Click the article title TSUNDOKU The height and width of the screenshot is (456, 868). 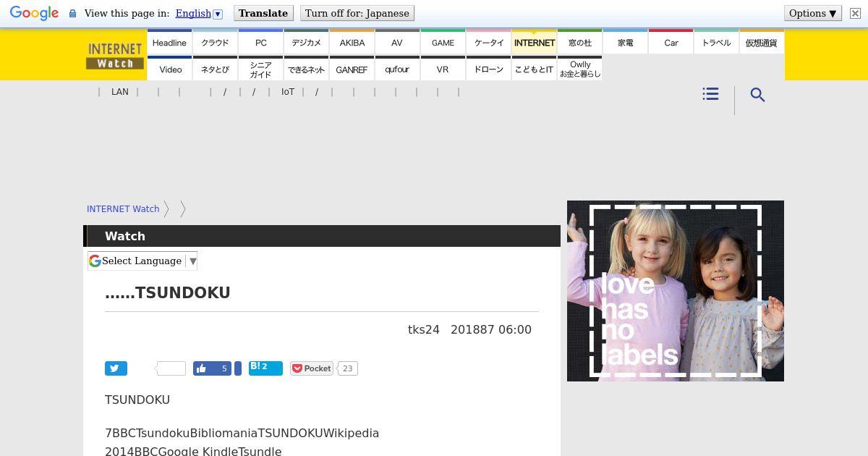(168, 292)
